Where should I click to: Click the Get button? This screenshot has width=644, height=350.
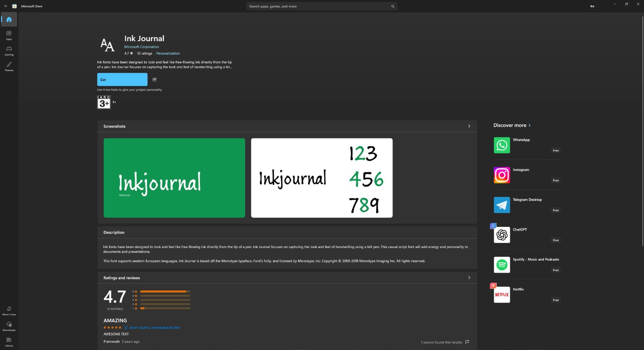pyautogui.click(x=122, y=79)
